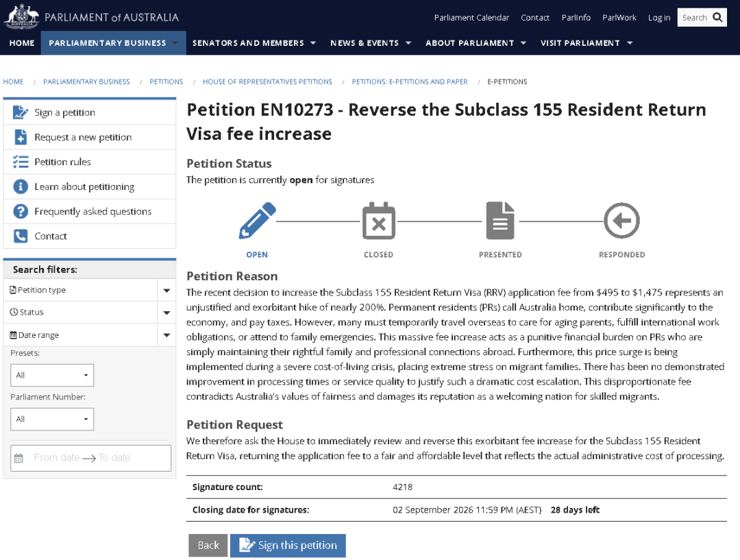The height and width of the screenshot is (560, 740).
Task: Click the Request a new petition document icon
Action: click(21, 137)
